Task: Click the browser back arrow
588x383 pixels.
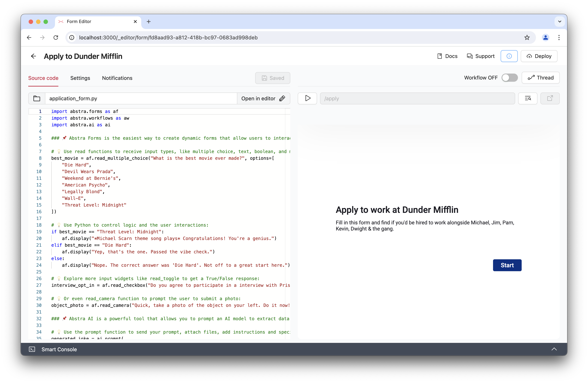Action: (29, 38)
